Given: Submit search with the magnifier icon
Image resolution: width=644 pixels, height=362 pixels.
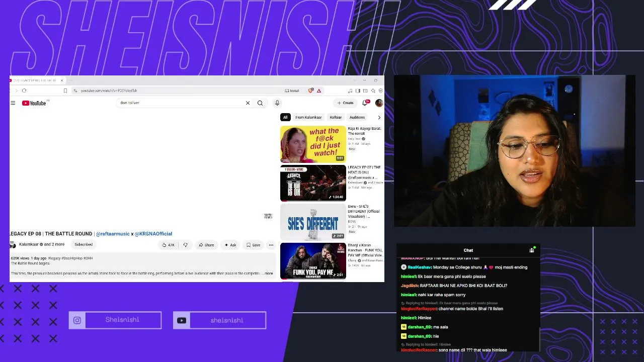Looking at the screenshot, I should click(x=260, y=103).
